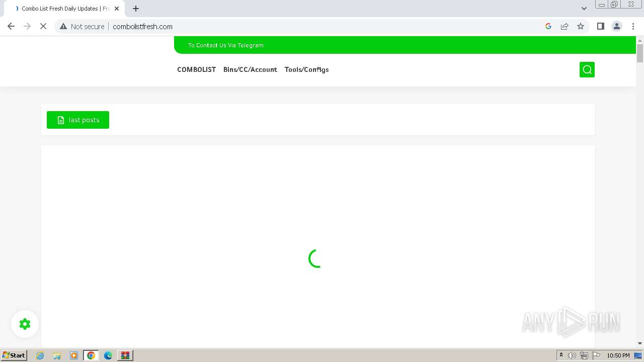Viewport: 644px width, 362px height.
Task: Share this page via share icon
Action: (565, 26)
